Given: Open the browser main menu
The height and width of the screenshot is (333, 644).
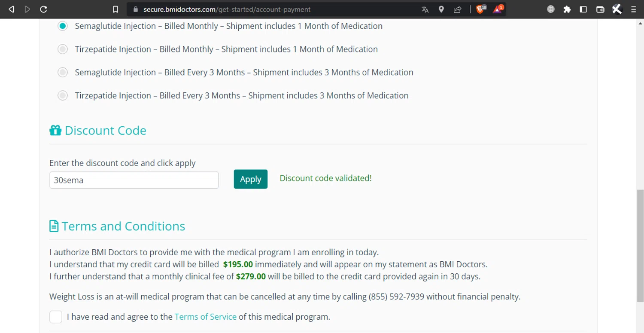Looking at the screenshot, I should pyautogui.click(x=634, y=9).
